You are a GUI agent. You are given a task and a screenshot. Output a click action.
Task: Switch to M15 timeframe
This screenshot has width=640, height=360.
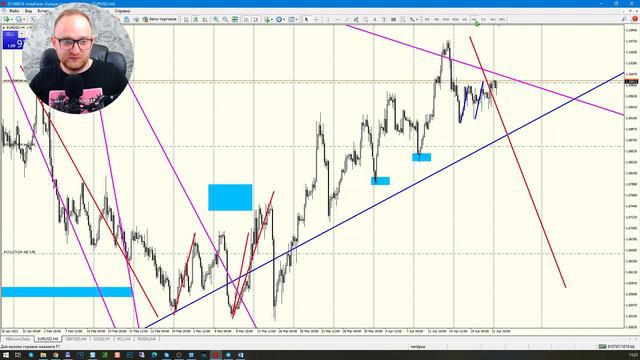446,19
